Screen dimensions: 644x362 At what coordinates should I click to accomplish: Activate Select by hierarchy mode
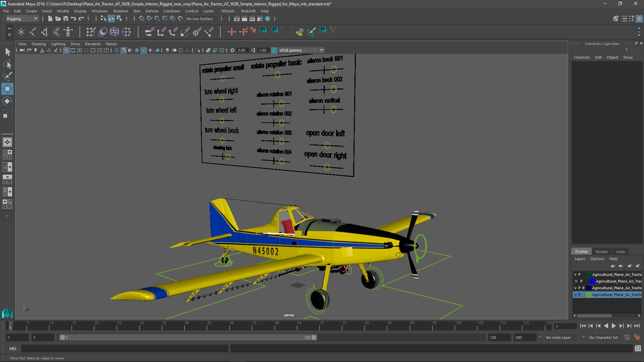coord(103,19)
